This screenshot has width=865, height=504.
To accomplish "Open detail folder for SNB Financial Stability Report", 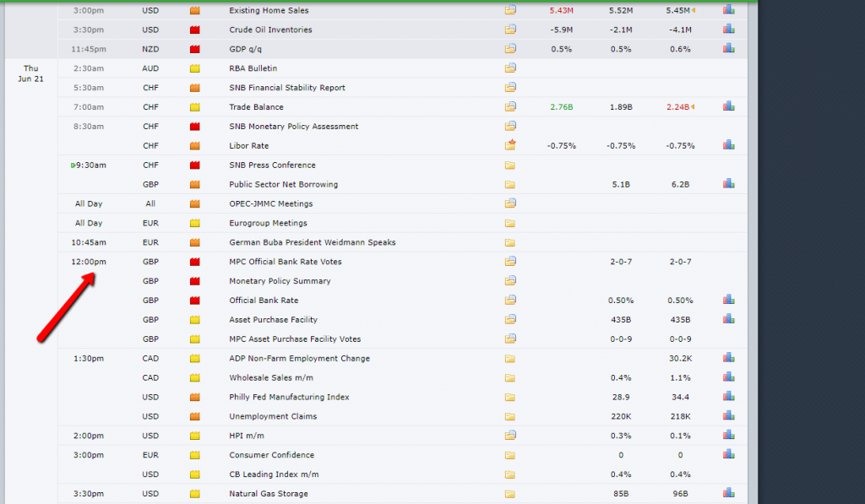I will tap(510, 87).
